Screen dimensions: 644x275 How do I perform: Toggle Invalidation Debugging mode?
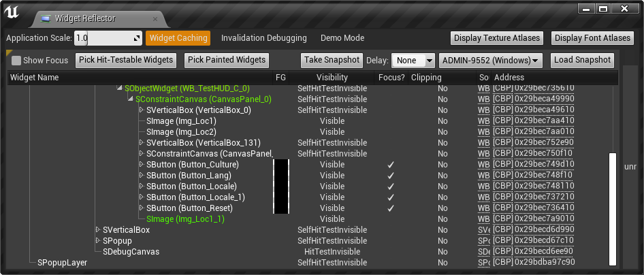[x=263, y=38]
